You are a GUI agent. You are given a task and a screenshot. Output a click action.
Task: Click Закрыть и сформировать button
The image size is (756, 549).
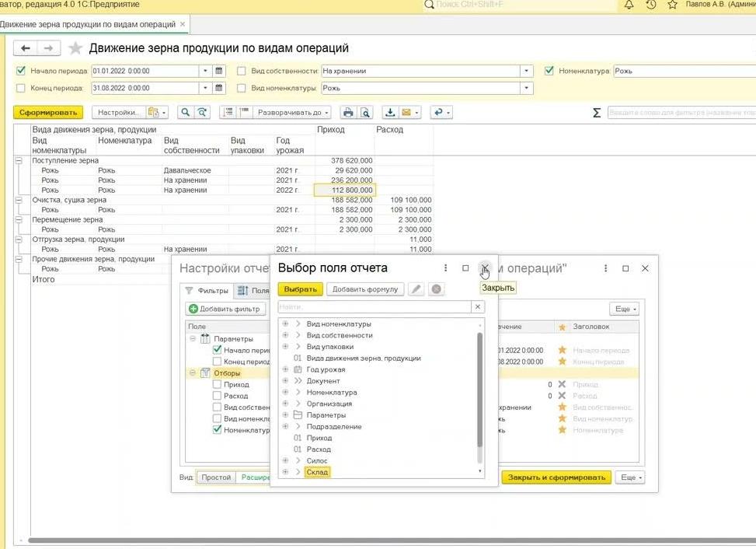click(556, 477)
